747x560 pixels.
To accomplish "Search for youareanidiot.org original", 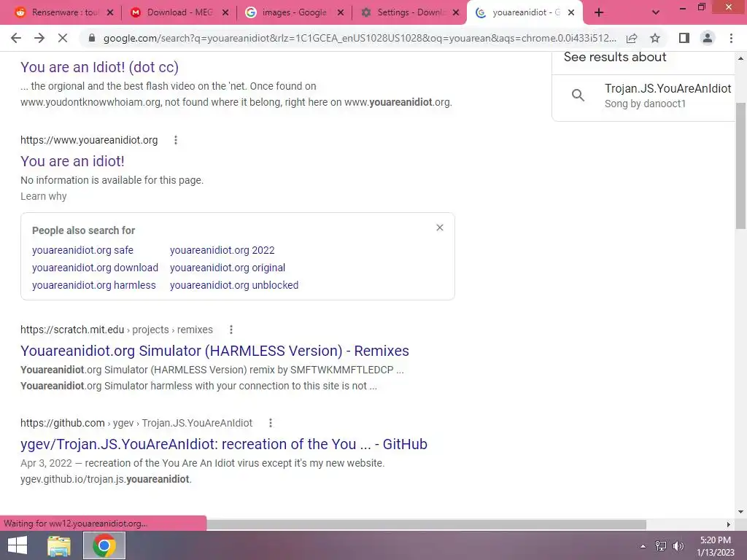I will (x=228, y=268).
